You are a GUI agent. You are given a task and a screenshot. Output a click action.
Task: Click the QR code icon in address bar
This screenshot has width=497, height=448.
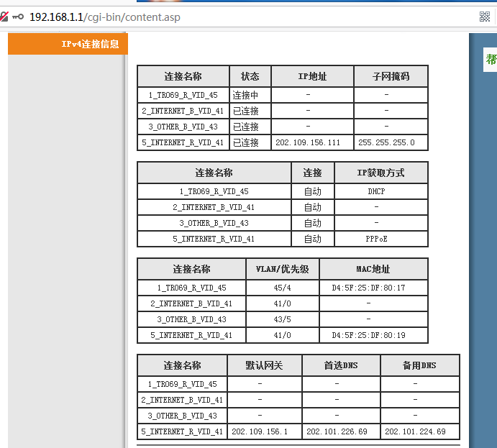485,17
